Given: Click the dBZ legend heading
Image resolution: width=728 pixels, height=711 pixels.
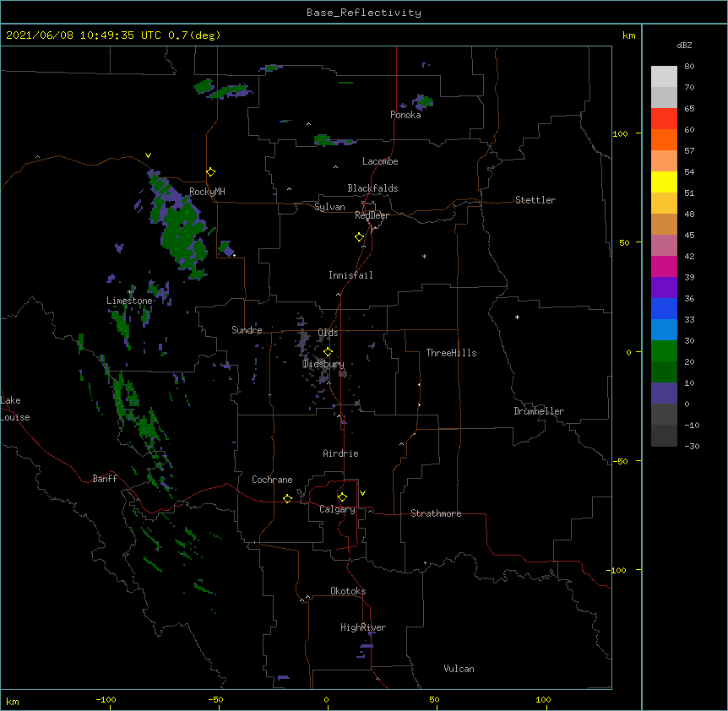Looking at the screenshot, I should tap(684, 45).
